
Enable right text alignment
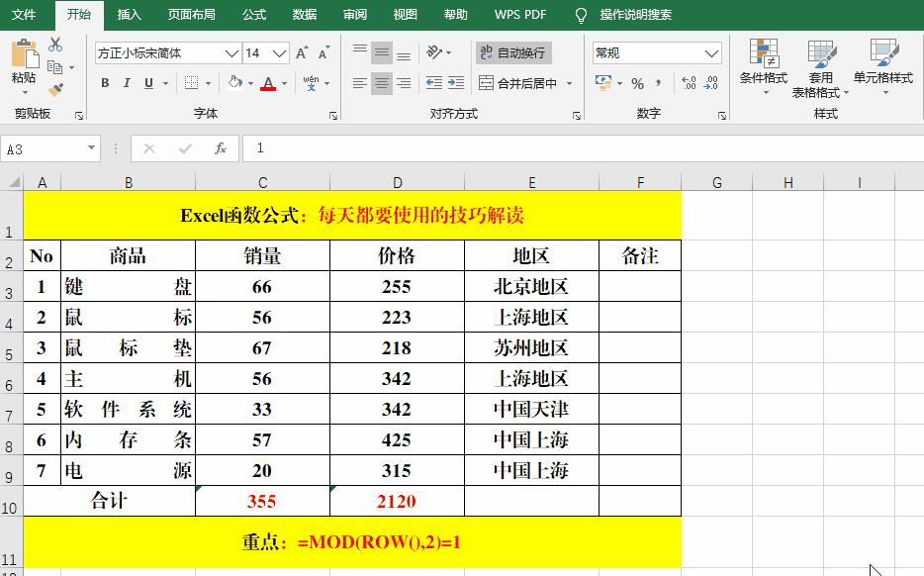(403, 83)
